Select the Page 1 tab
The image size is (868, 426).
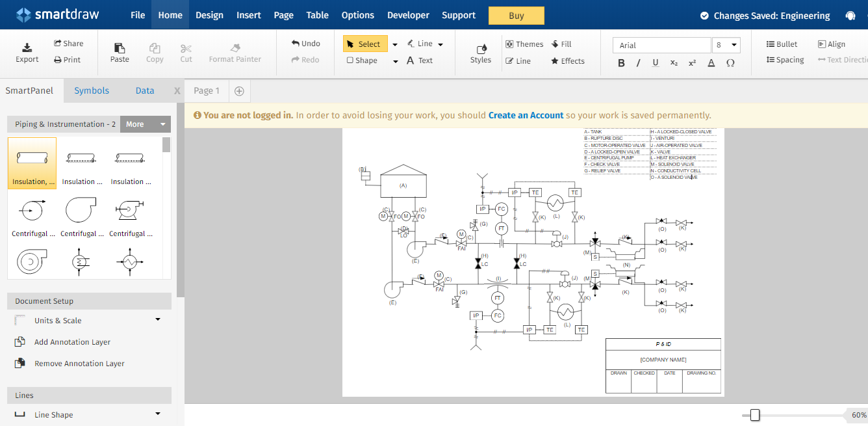point(207,90)
